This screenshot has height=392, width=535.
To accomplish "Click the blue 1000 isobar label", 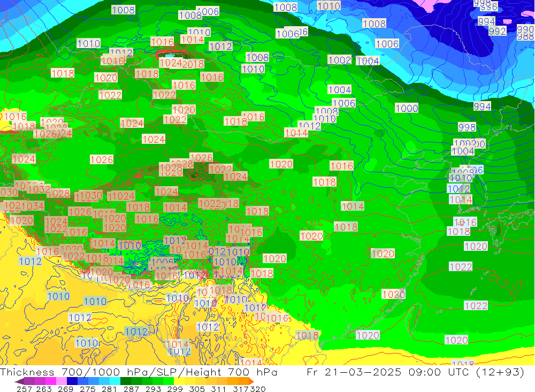I will tap(407, 108).
